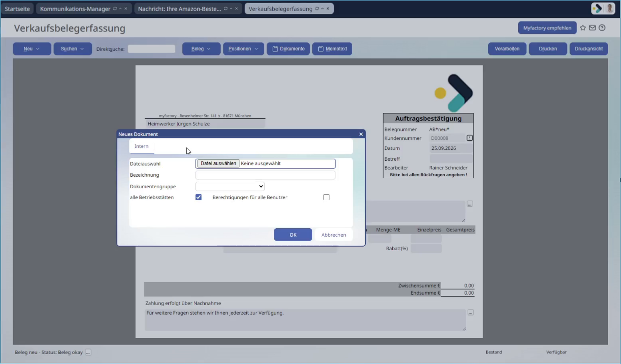Click caret icon on Nachricht Amazon tab

pyautogui.click(x=231, y=9)
